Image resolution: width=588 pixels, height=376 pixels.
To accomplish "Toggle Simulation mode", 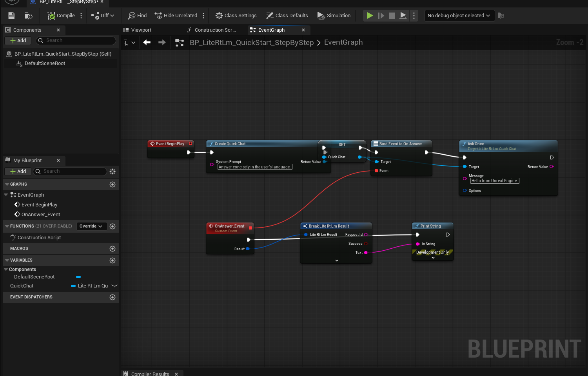I will tap(334, 16).
